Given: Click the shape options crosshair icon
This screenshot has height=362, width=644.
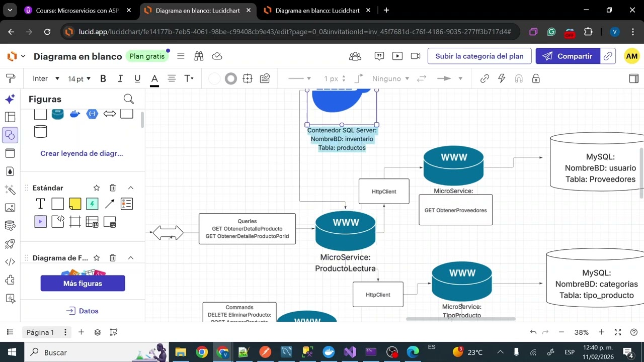Looking at the screenshot, I should 247,78.
